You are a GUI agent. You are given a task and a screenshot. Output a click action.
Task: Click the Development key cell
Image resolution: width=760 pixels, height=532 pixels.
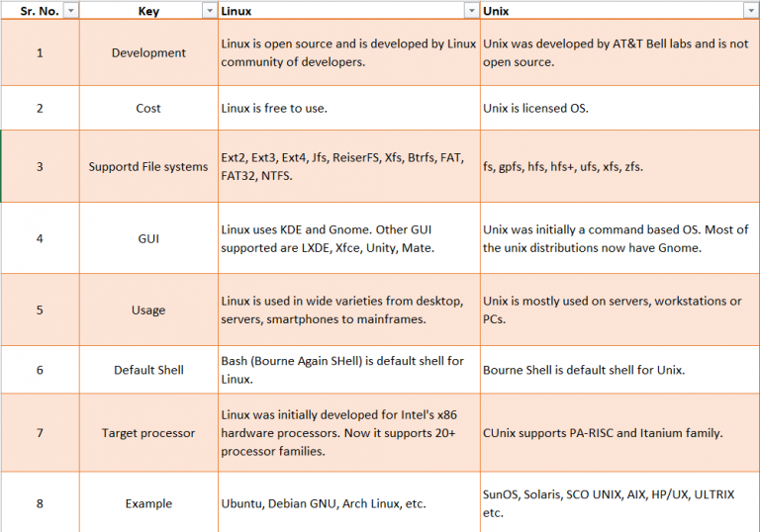[x=148, y=53]
